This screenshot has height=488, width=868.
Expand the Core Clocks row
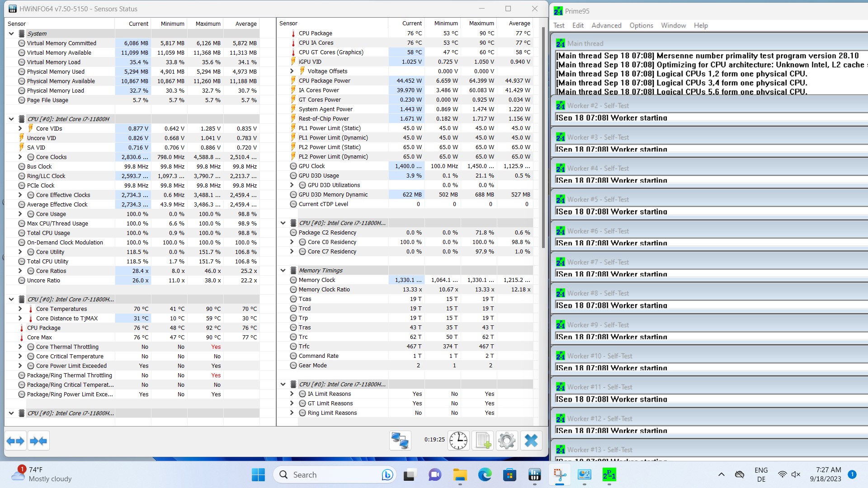[x=20, y=157]
